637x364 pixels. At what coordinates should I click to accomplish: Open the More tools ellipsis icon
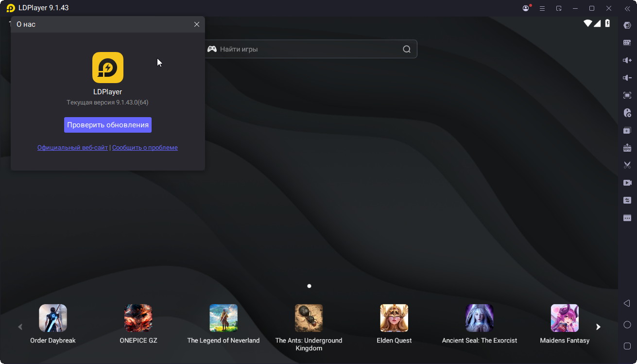tap(627, 218)
